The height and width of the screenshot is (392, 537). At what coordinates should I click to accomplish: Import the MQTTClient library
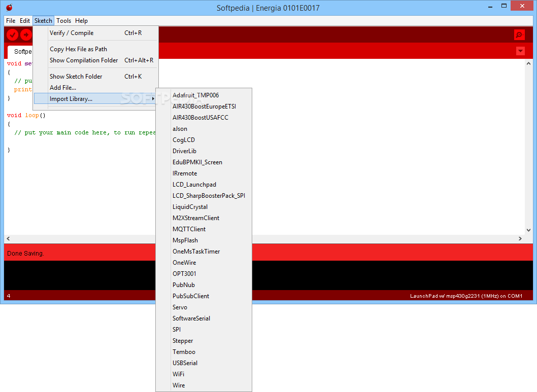(x=204, y=229)
